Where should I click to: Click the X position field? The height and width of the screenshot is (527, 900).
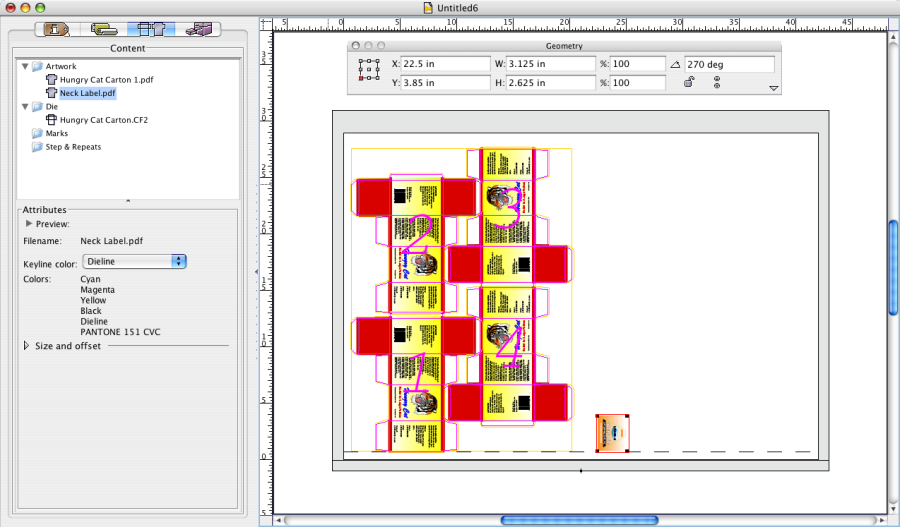click(445, 64)
